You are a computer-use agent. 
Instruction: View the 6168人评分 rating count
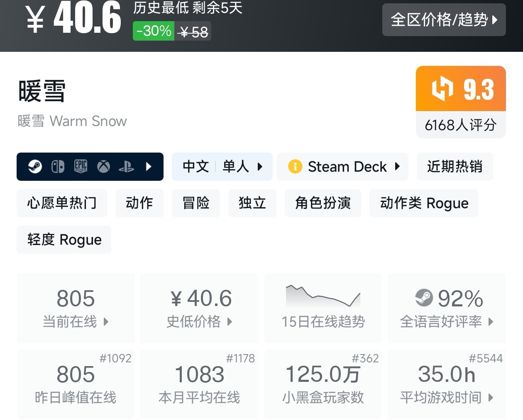coord(461,125)
